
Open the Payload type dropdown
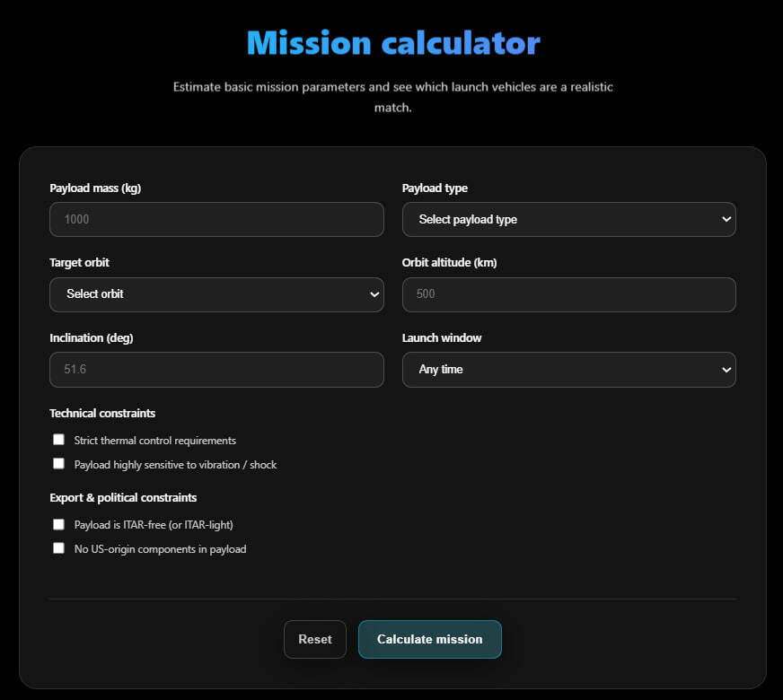568,219
